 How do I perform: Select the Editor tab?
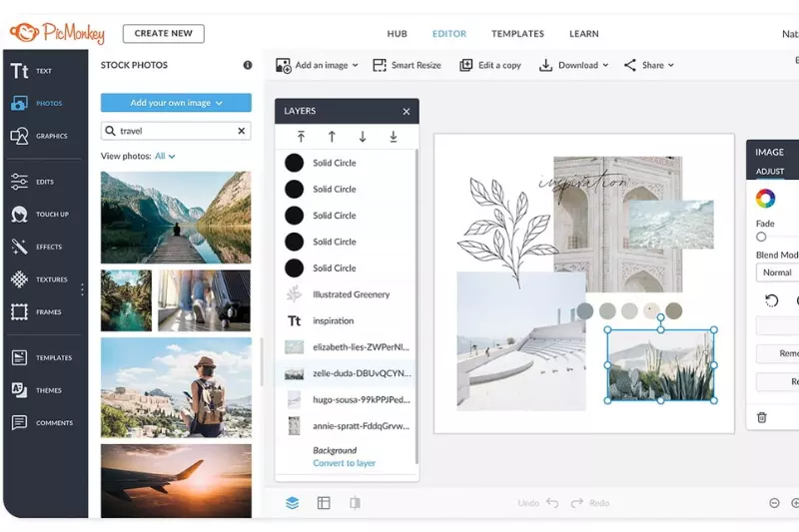pyautogui.click(x=449, y=34)
